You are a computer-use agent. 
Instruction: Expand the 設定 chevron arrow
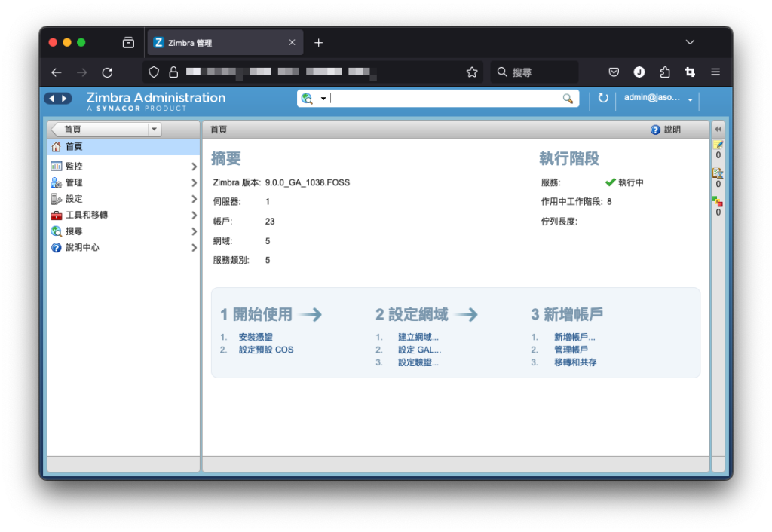point(194,200)
